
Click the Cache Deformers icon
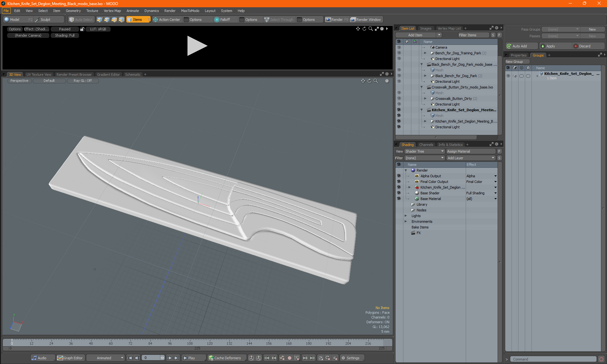(211, 358)
